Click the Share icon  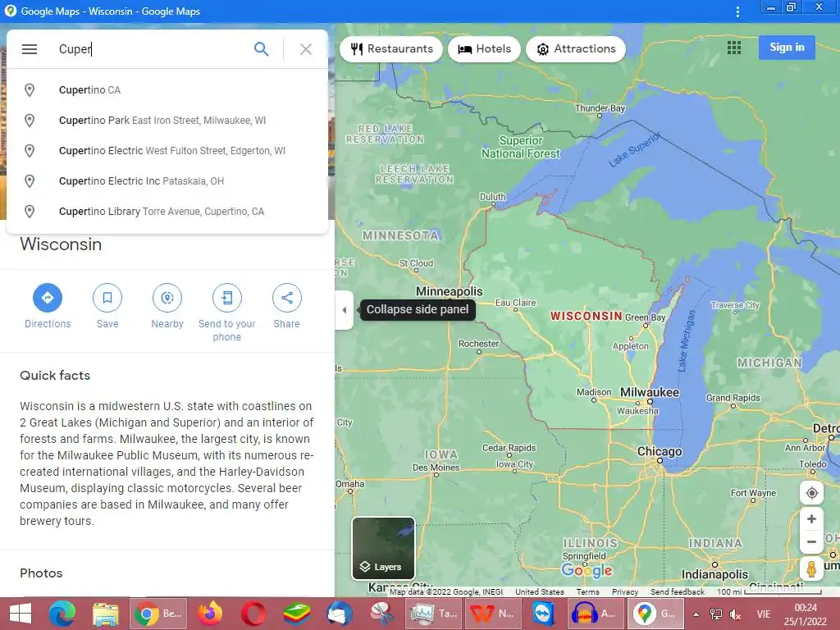(x=286, y=298)
